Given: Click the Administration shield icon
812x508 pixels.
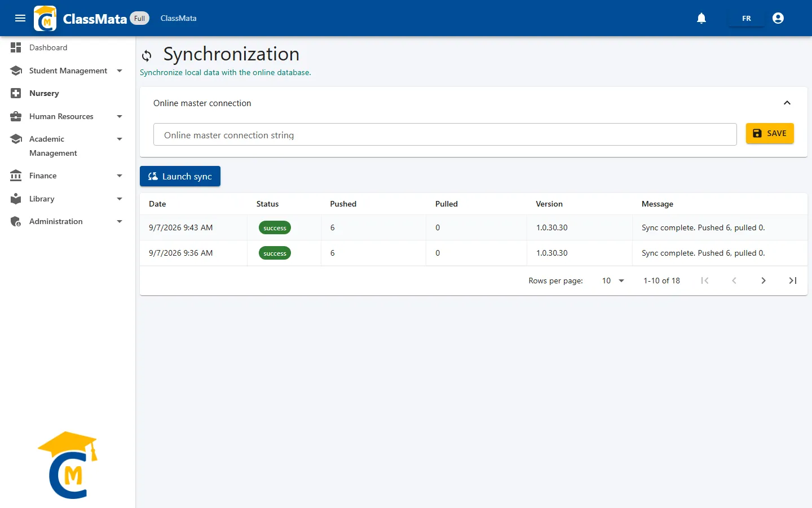Looking at the screenshot, I should 16,221.
